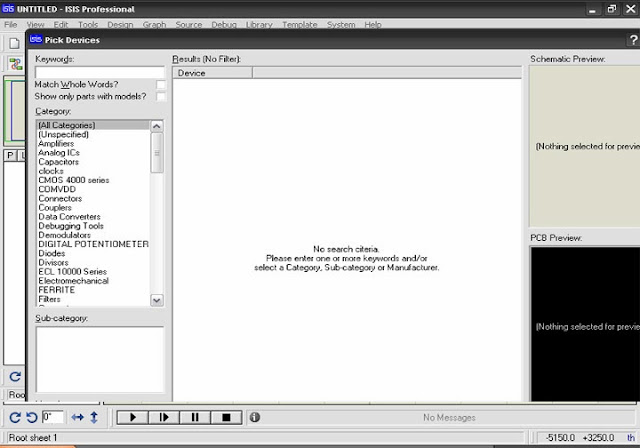Open the Tools menu
Screen dimensions: 640x448
click(88, 24)
